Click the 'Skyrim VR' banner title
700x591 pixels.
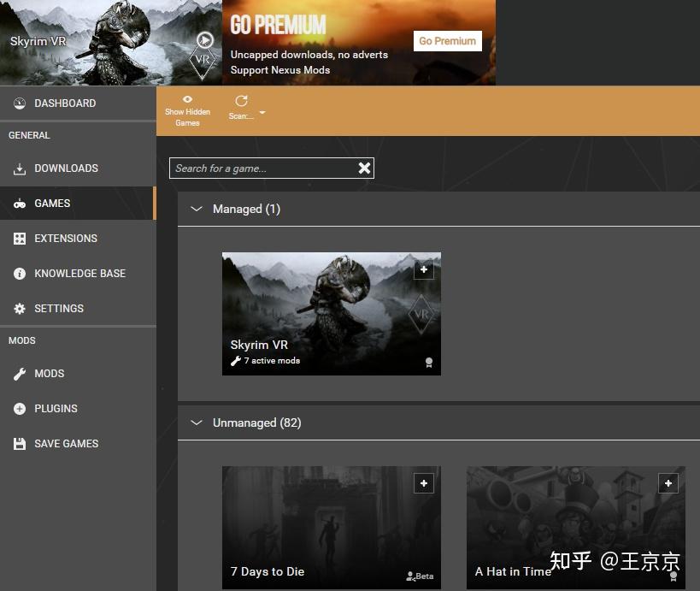[x=38, y=42]
